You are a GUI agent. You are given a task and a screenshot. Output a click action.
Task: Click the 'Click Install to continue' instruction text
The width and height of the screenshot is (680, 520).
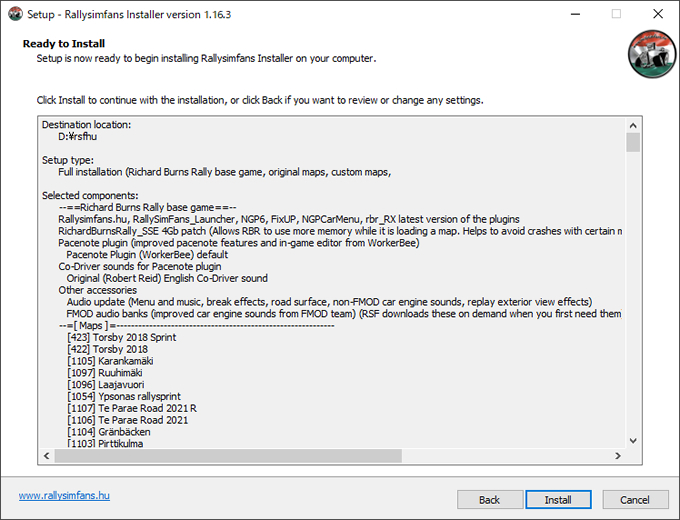point(260,100)
